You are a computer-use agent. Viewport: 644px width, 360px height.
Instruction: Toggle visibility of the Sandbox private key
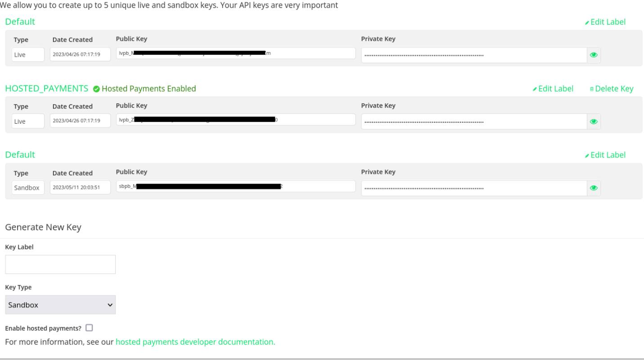tap(594, 188)
